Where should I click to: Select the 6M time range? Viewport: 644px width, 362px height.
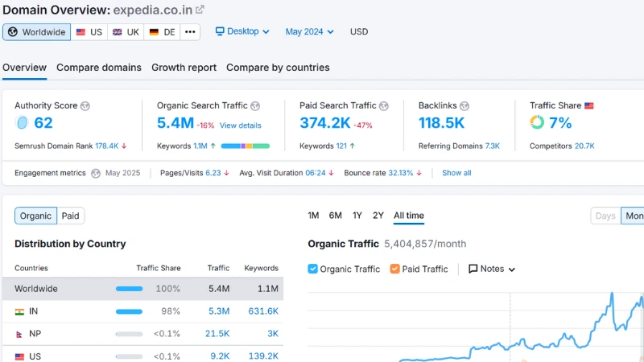[x=335, y=216]
